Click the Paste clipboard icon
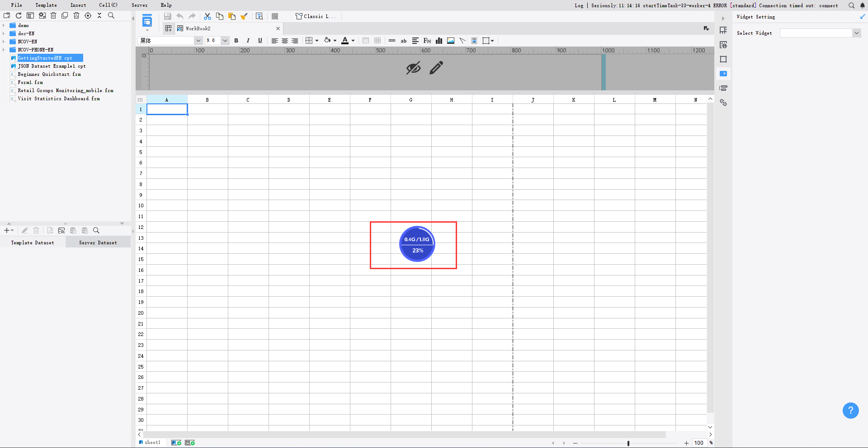This screenshot has height=448, width=868. click(x=232, y=16)
